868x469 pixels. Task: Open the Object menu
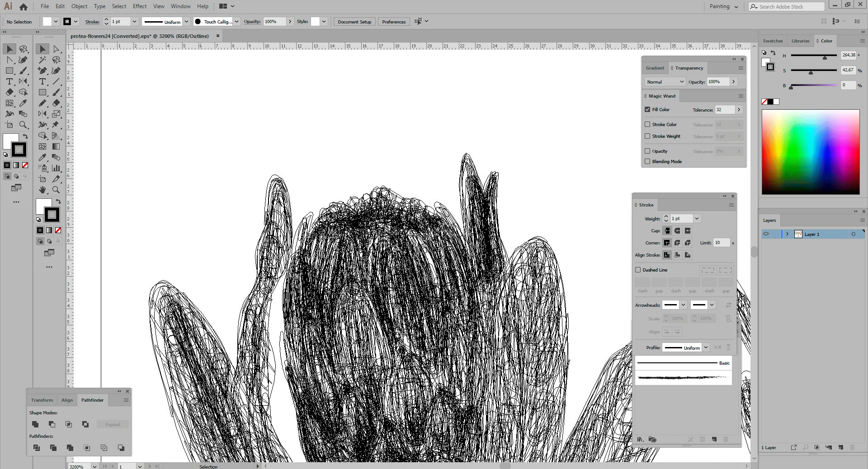[x=79, y=6]
